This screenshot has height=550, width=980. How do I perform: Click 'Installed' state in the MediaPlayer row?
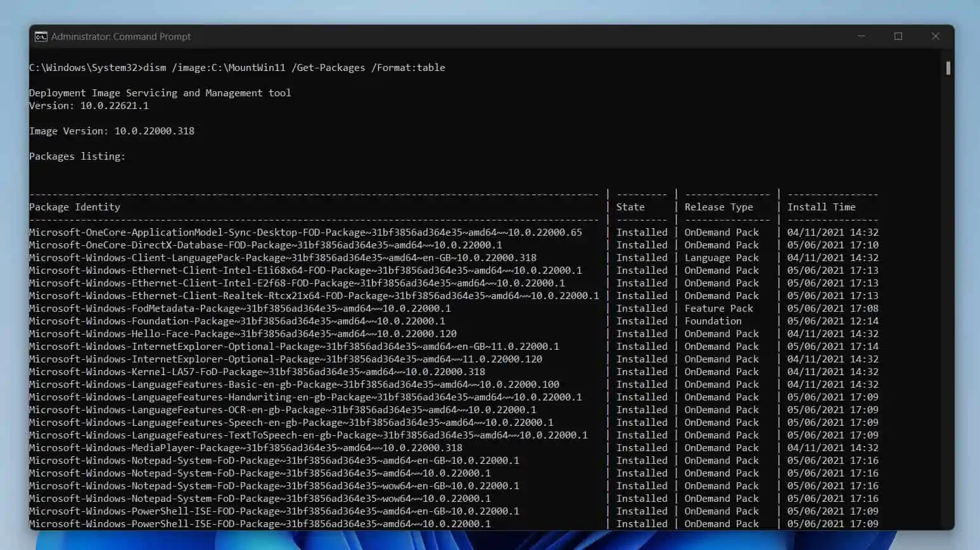[642, 448]
